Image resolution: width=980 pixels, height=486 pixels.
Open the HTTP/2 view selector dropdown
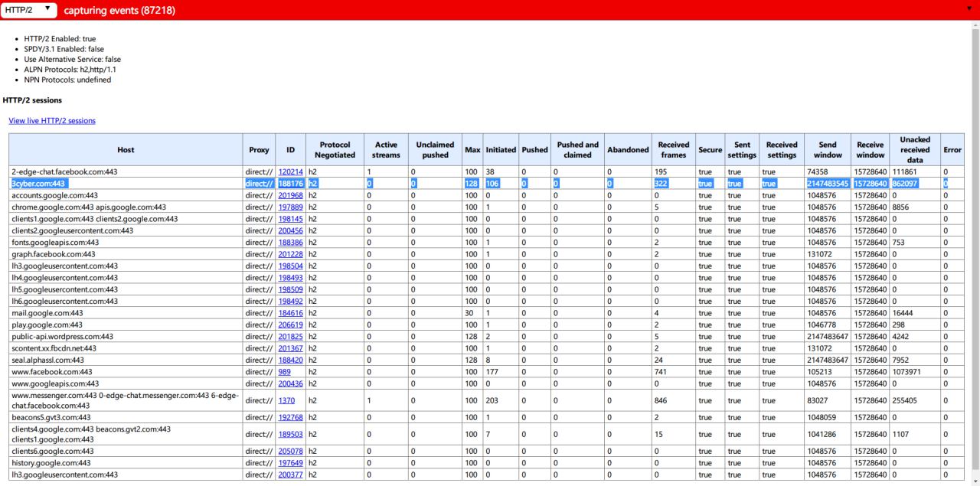pyautogui.click(x=29, y=10)
